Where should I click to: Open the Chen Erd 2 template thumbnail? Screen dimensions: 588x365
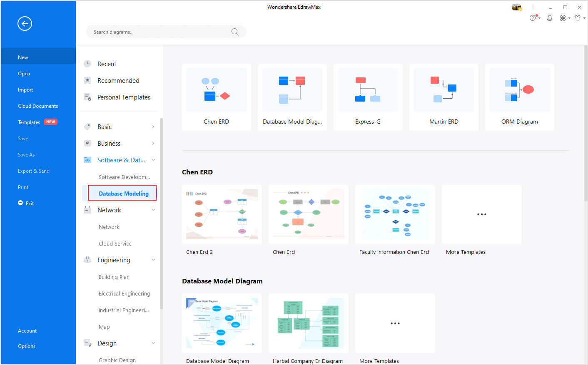(222, 214)
